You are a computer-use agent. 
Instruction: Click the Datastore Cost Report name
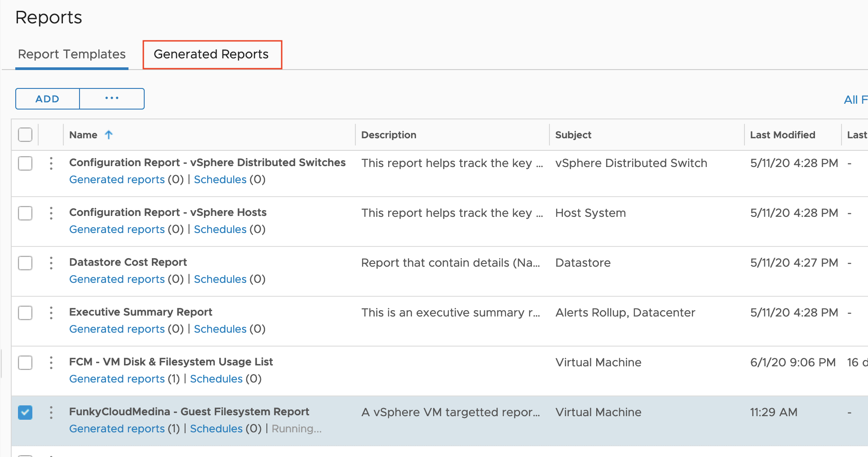coord(128,262)
